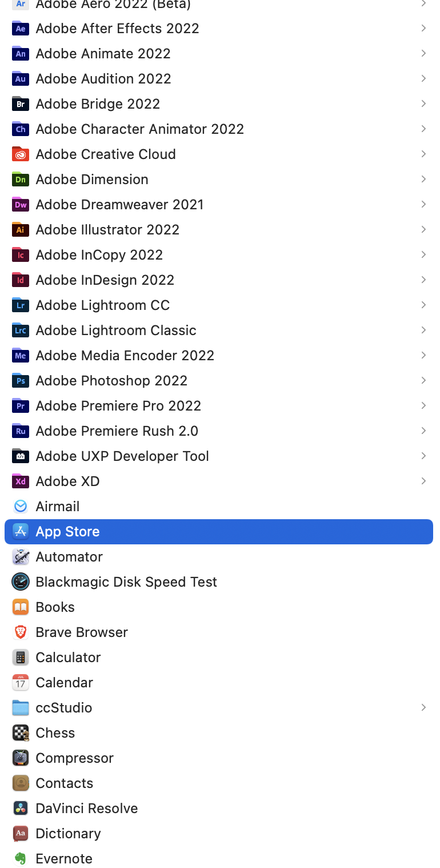The height and width of the screenshot is (868, 440).
Task: Select the Adobe UXP Developer Tool folder
Action: [x=219, y=456]
